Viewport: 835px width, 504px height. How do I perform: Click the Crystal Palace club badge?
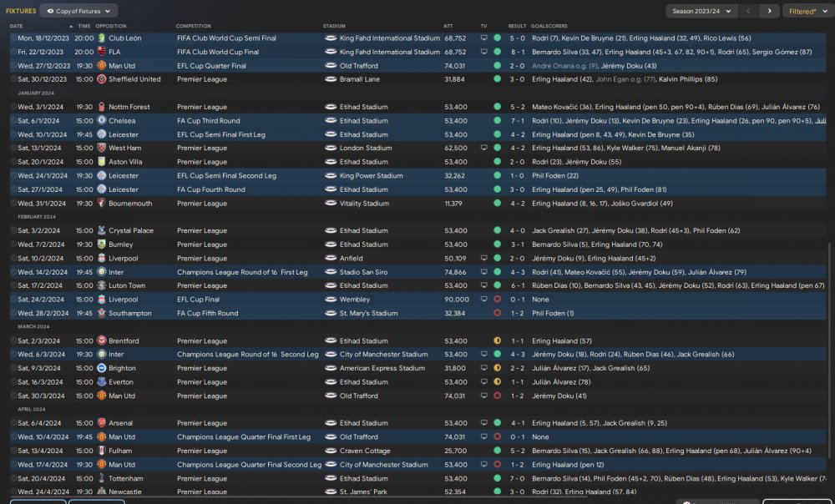pyautogui.click(x=101, y=230)
